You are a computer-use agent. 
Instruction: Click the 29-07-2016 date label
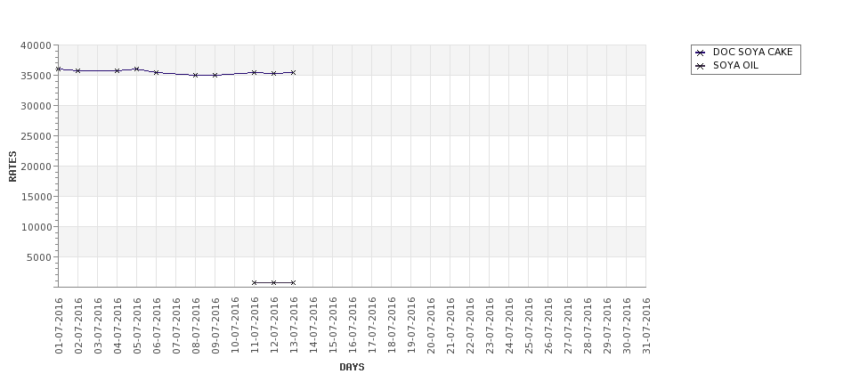606,326
